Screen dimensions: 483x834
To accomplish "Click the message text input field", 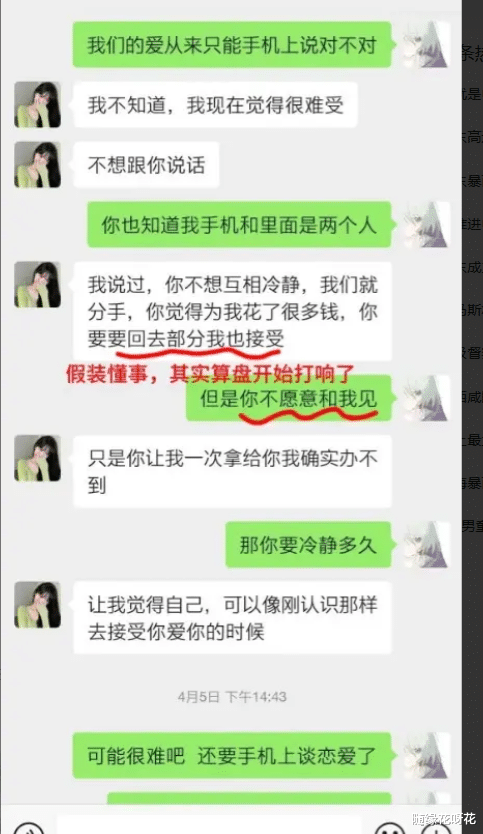I will (x=211, y=826).
